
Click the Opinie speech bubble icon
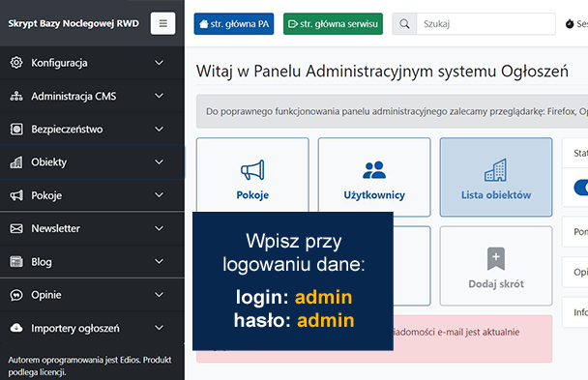(x=16, y=295)
